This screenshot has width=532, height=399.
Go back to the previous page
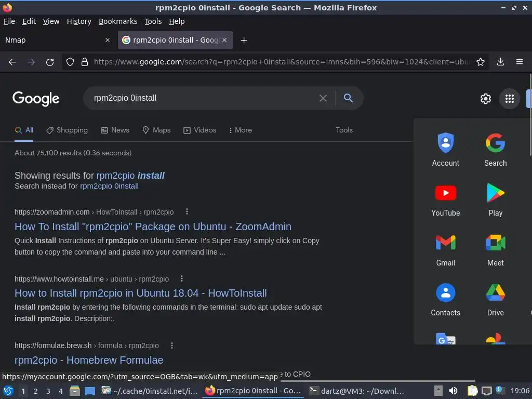pyautogui.click(x=12, y=62)
